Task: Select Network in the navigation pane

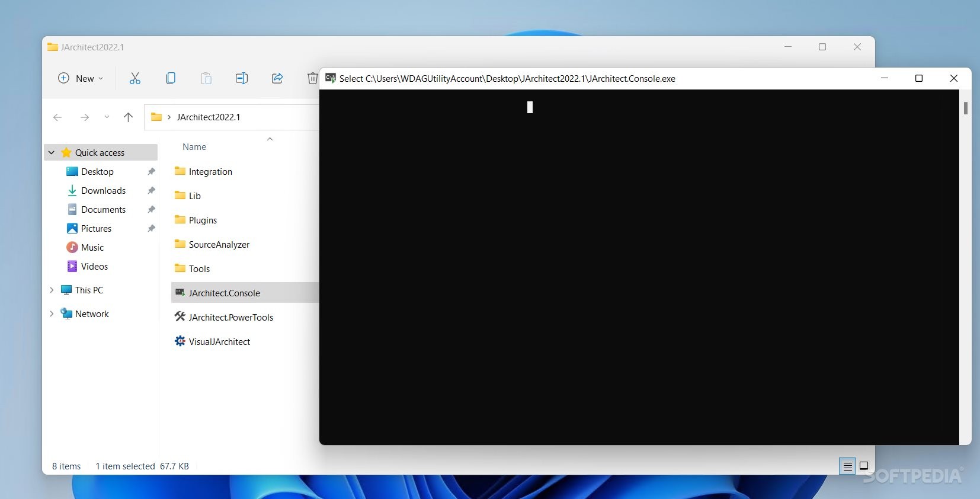Action: 92,314
